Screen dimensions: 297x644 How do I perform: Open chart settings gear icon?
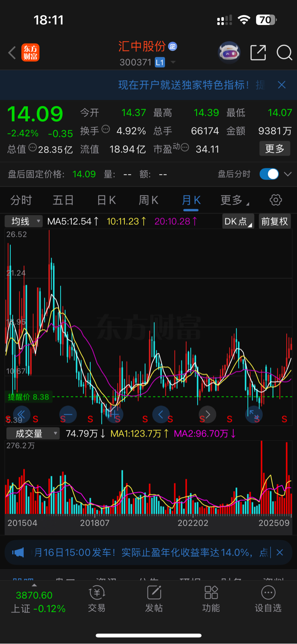(276, 200)
